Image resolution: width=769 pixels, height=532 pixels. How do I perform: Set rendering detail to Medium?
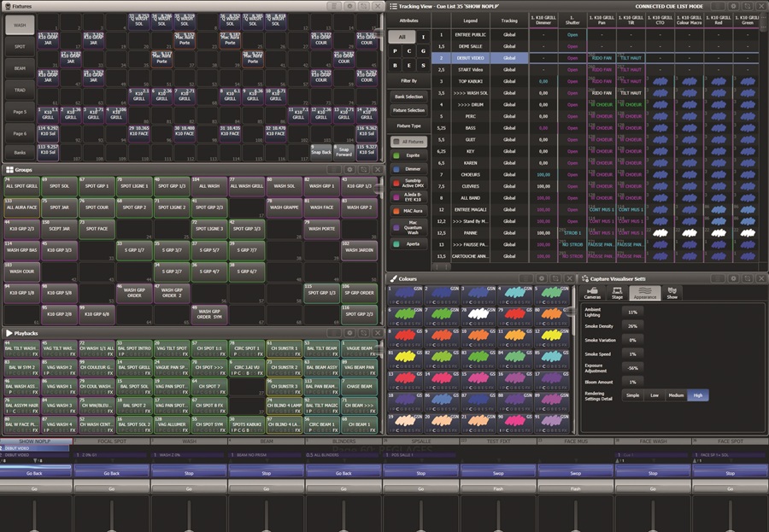click(676, 395)
